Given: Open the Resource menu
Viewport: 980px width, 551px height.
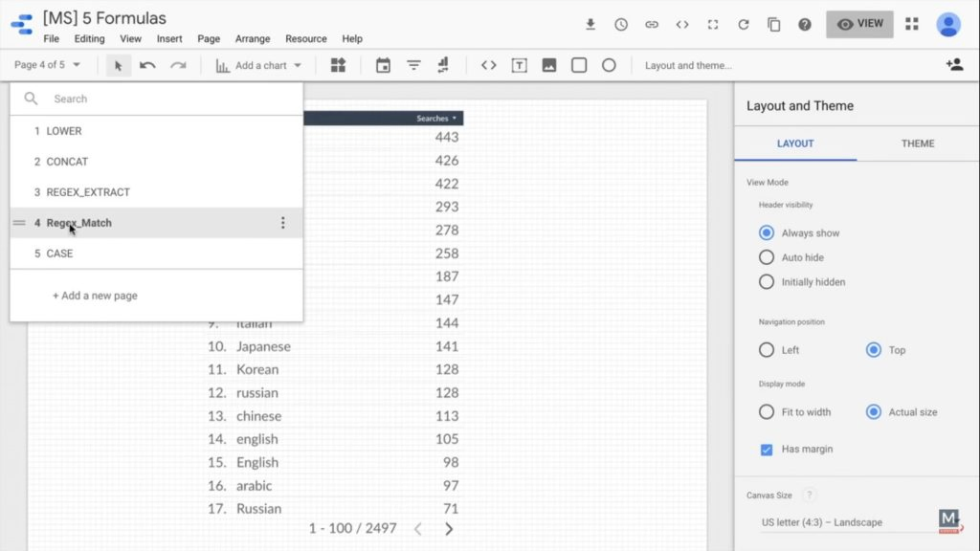Looking at the screenshot, I should [x=305, y=38].
